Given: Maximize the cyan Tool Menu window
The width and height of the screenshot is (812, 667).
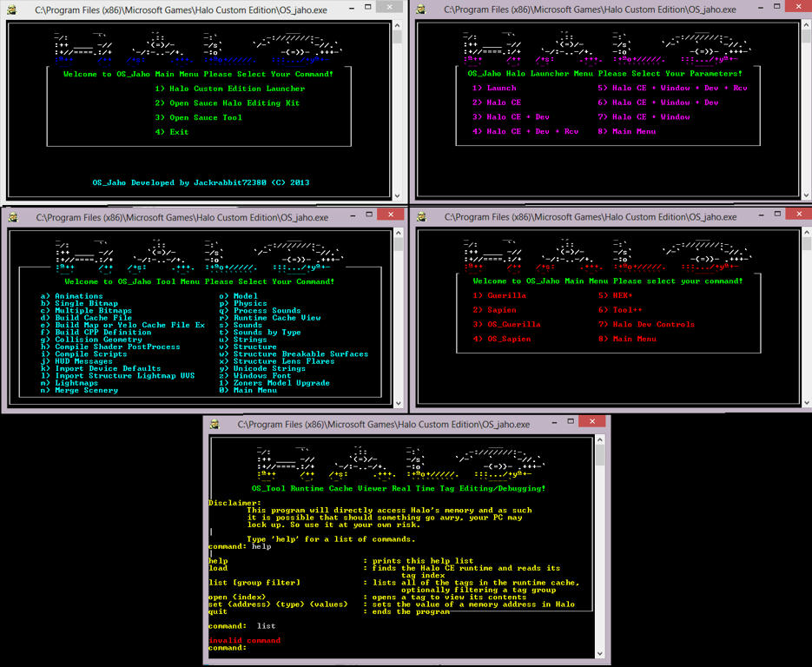Looking at the screenshot, I should point(369,215).
